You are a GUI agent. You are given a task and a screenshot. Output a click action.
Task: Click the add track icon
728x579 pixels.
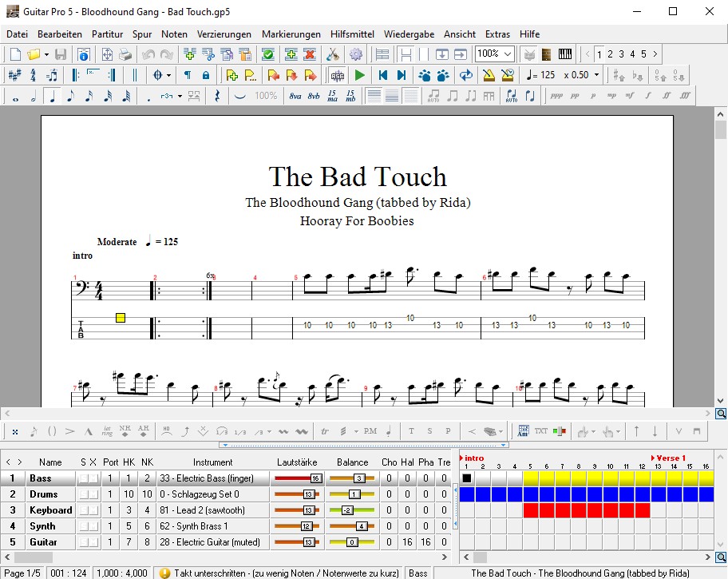(x=291, y=54)
